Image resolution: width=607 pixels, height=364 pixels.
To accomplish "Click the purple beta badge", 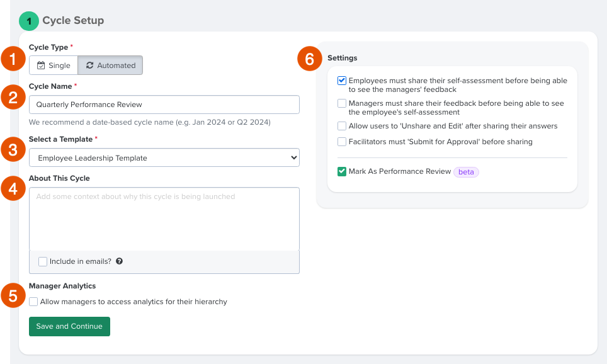I will [x=466, y=171].
